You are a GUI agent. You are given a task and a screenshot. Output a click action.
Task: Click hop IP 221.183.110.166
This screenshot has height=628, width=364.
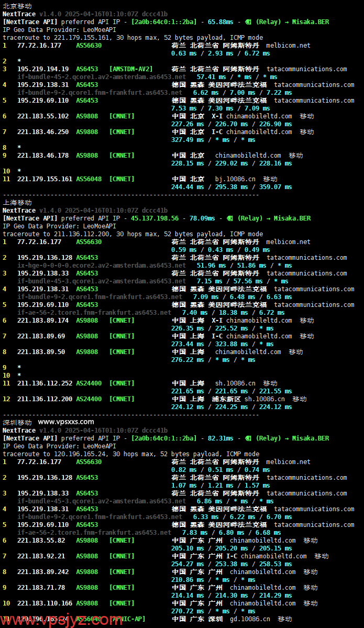click(x=45, y=603)
